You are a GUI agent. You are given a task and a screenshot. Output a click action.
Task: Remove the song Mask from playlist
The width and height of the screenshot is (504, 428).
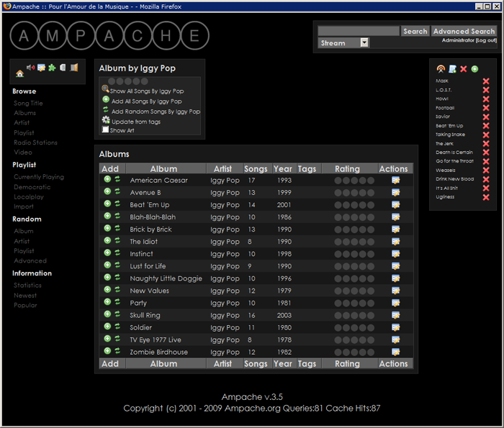pos(486,81)
